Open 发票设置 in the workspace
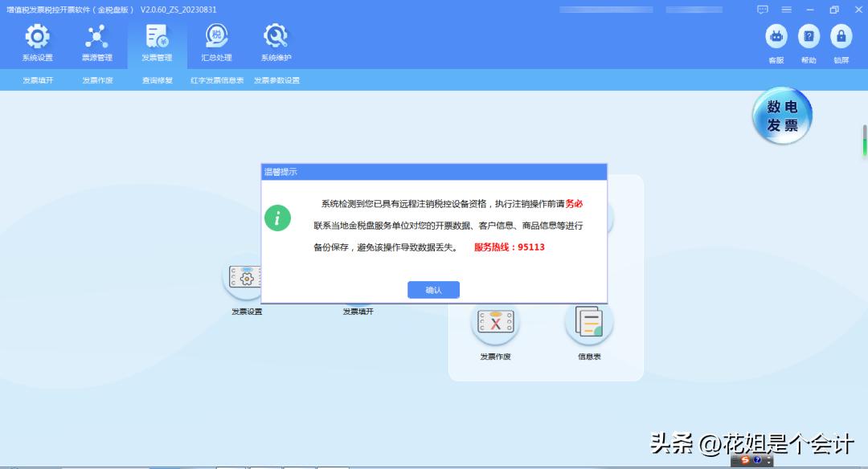 pos(245,277)
